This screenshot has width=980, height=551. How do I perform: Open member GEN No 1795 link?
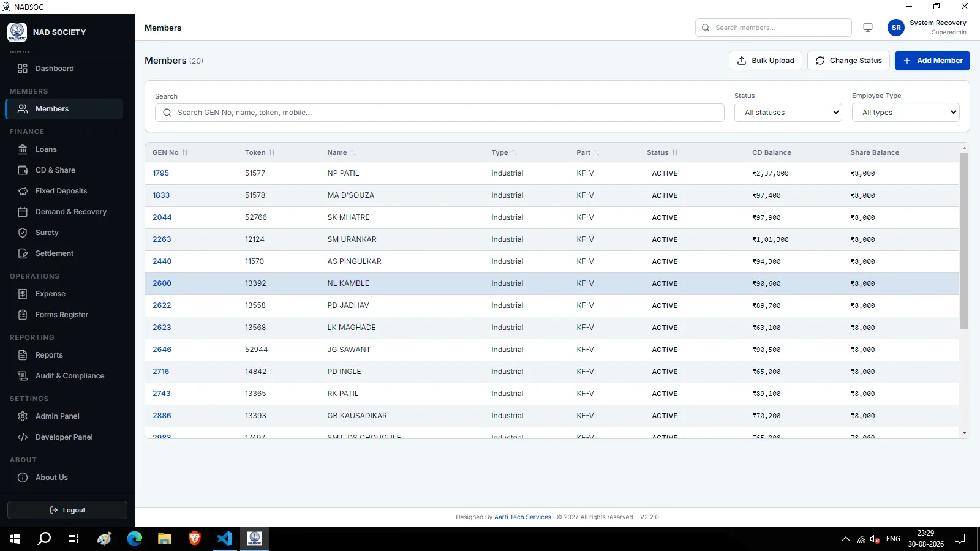point(160,173)
